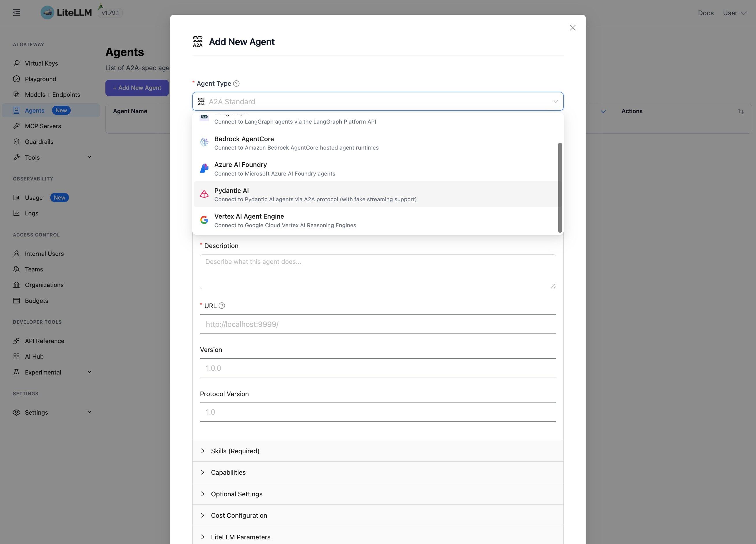
Task: Click the Playground play icon
Action: click(x=16, y=79)
